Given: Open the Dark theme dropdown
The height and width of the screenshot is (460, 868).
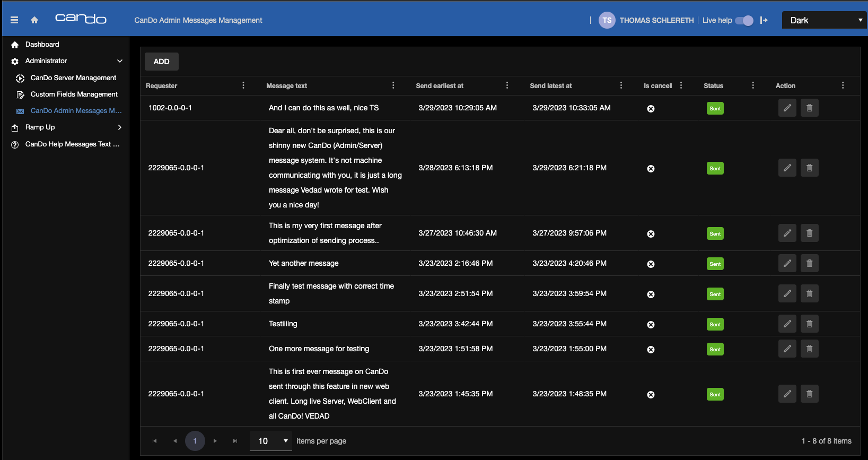Looking at the screenshot, I should 825,20.
